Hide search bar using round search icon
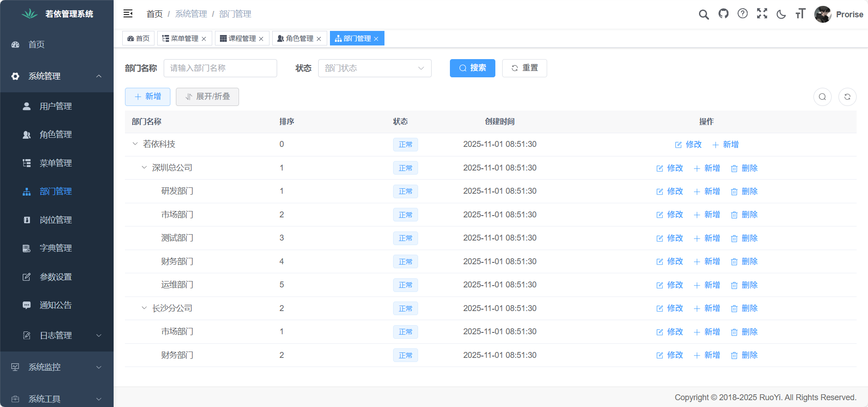 point(822,97)
